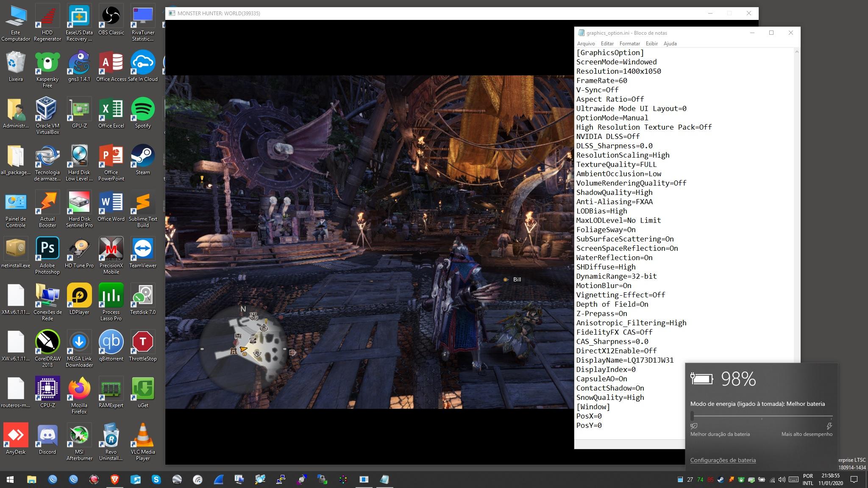Open the touch keyboard tray icon
Viewport: 868px width, 488px height.
pyautogui.click(x=794, y=480)
